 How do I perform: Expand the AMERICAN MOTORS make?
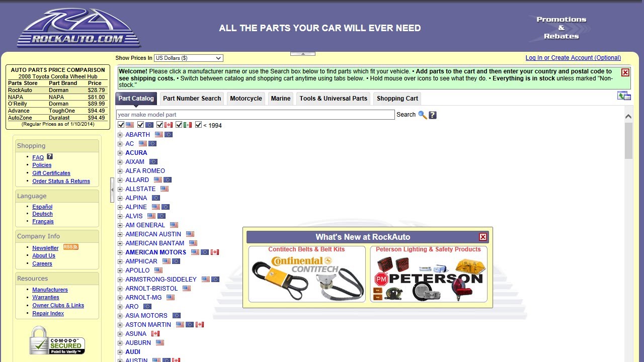(120, 252)
